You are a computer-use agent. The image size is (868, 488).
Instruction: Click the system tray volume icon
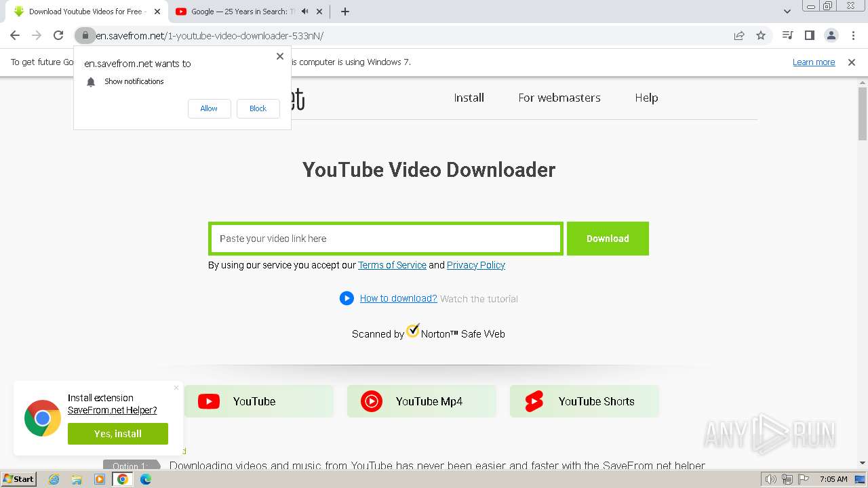771,479
